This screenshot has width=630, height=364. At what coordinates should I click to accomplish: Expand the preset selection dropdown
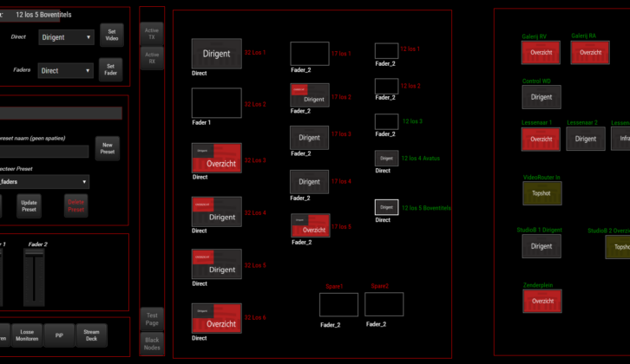click(43, 182)
